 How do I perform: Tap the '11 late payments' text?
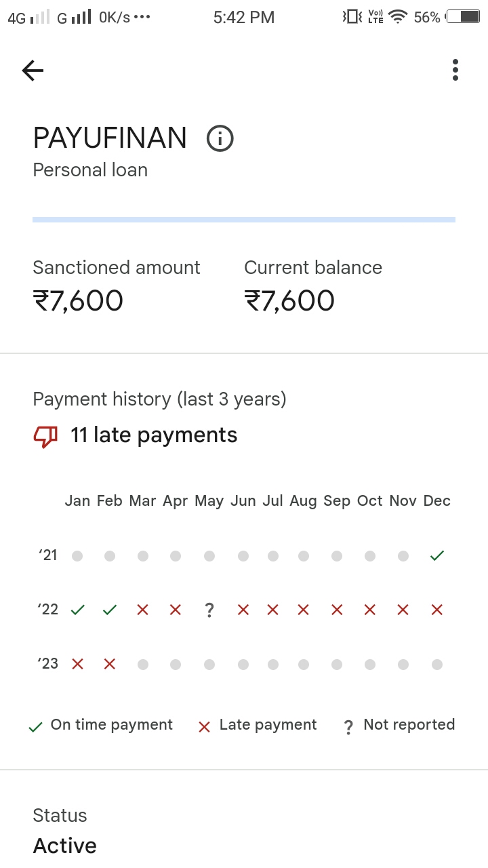[154, 435]
